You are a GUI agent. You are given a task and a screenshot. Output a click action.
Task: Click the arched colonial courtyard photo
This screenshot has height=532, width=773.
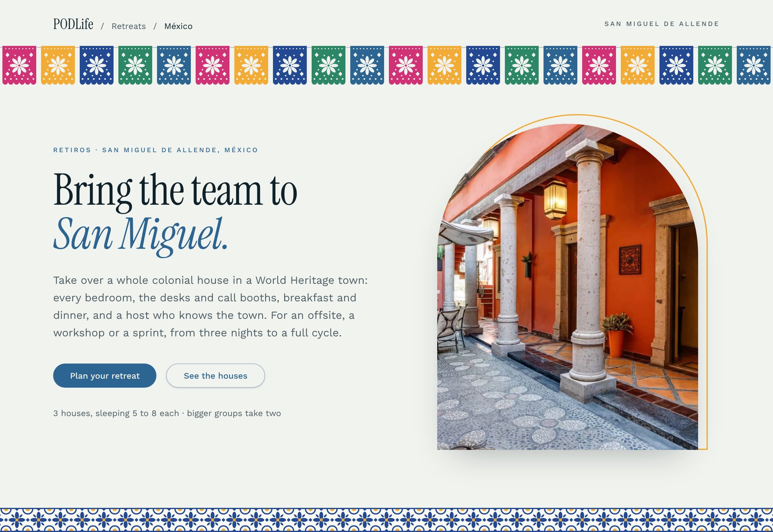coord(567,287)
